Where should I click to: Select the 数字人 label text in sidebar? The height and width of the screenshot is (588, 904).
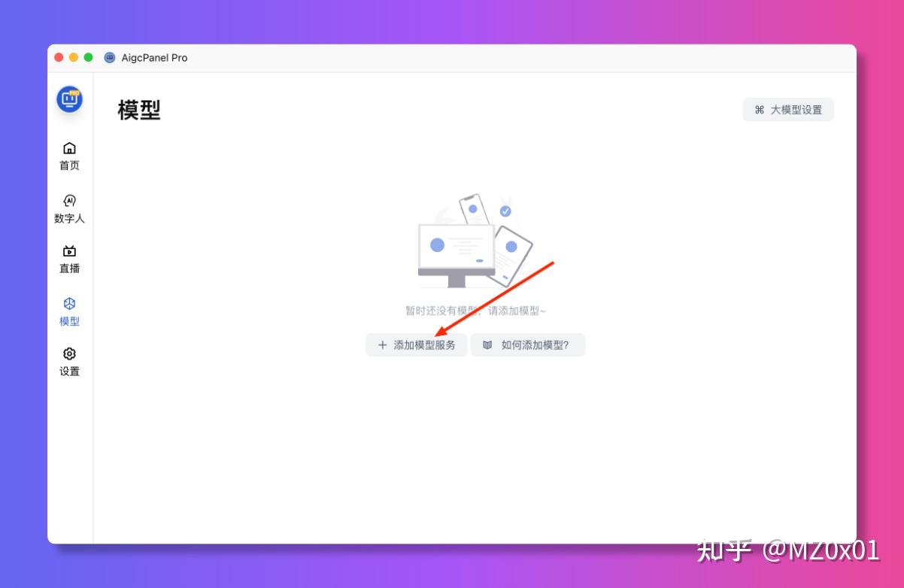[x=69, y=218]
